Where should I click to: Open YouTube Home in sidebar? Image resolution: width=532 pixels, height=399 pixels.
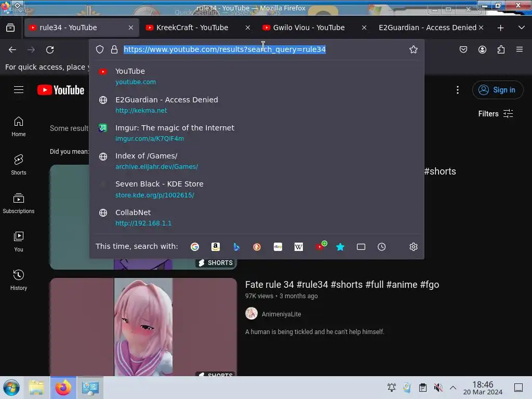click(x=19, y=127)
